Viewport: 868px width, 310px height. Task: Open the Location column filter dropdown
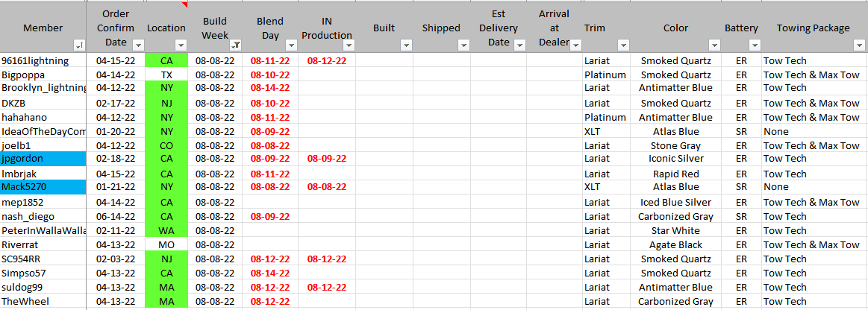point(181,45)
